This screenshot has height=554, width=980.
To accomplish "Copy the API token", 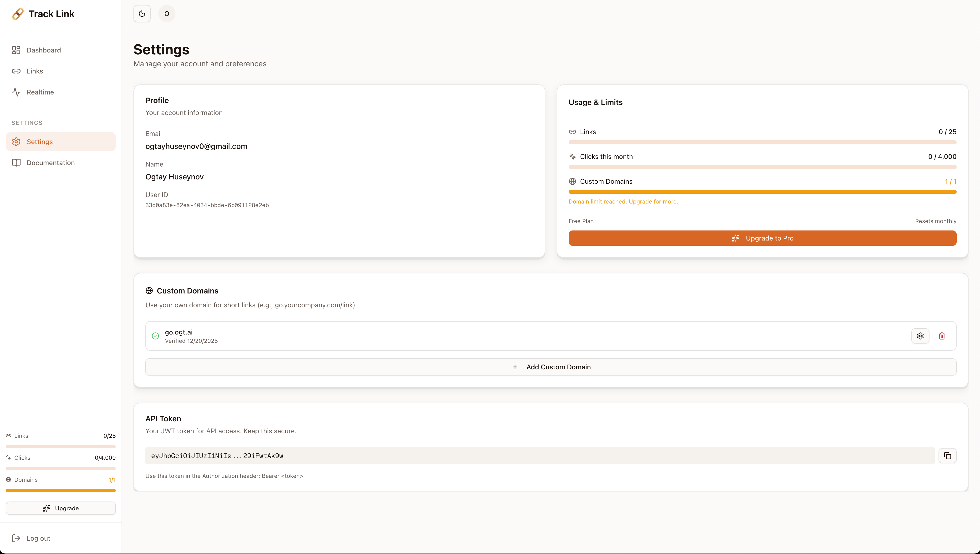I will click(x=948, y=455).
